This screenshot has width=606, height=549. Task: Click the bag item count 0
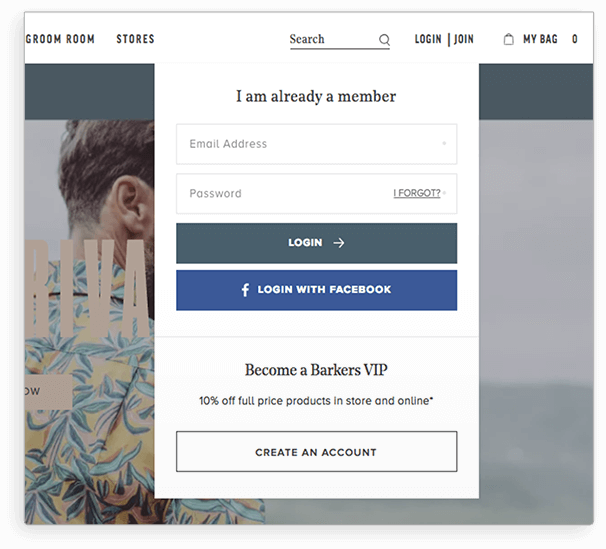[575, 39]
